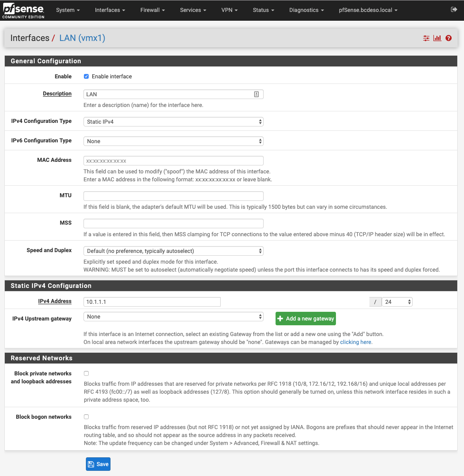Toggle the Enable interface checkbox
The height and width of the screenshot is (476, 464).
(x=86, y=76)
